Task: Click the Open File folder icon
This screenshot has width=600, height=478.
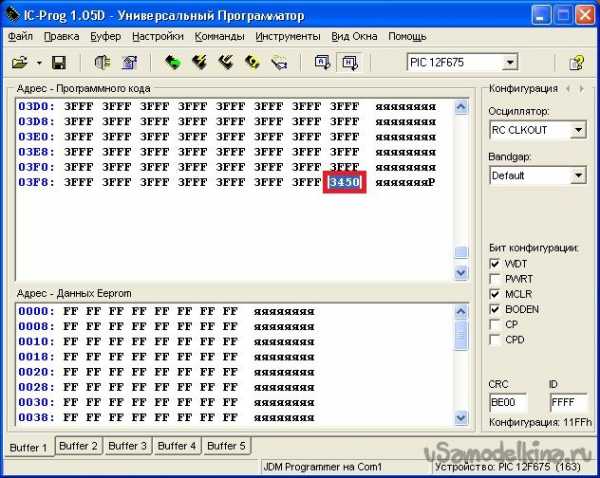Action: (x=19, y=62)
